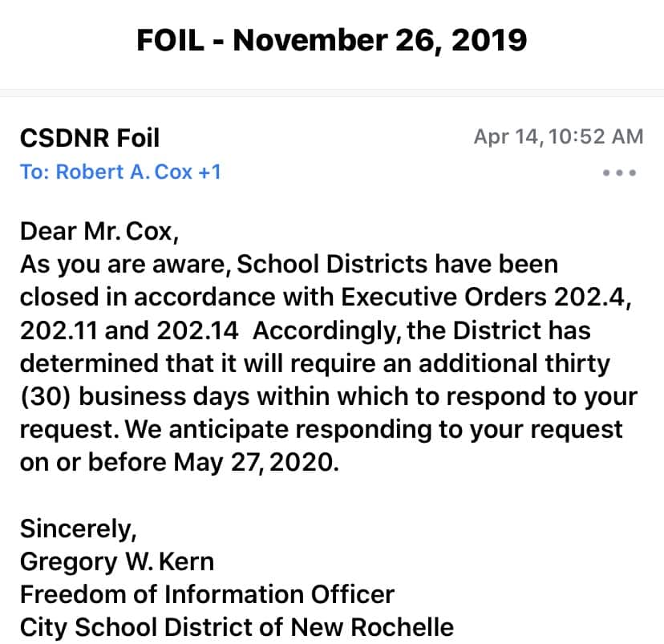Click the Apr 14, 10:52 AM timestamp

pyautogui.click(x=558, y=136)
